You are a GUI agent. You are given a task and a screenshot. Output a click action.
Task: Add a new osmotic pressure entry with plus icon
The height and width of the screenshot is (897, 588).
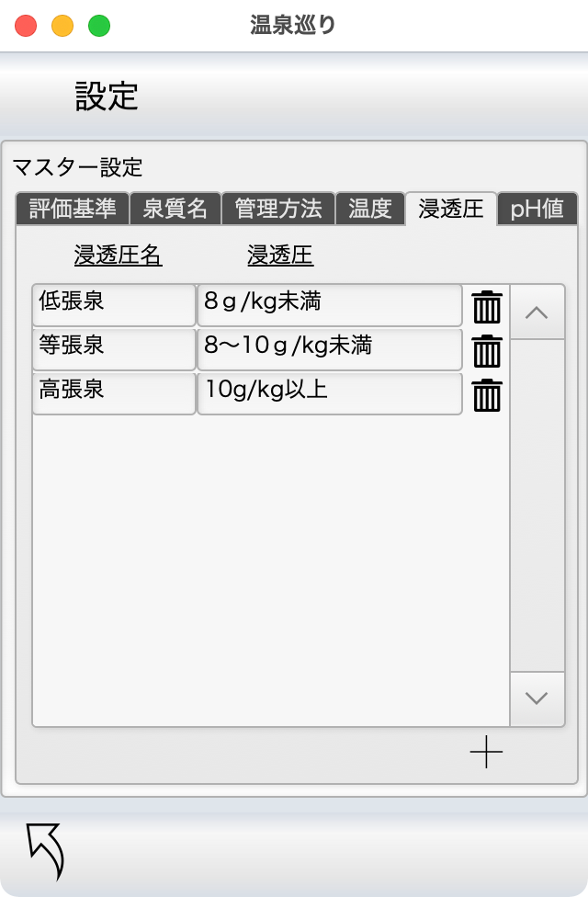pos(486,752)
